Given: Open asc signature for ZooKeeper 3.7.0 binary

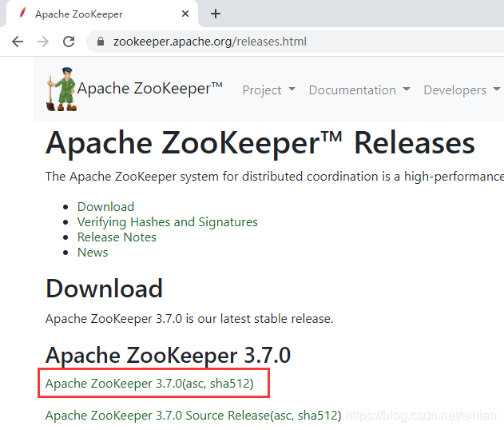Looking at the screenshot, I should [195, 384].
